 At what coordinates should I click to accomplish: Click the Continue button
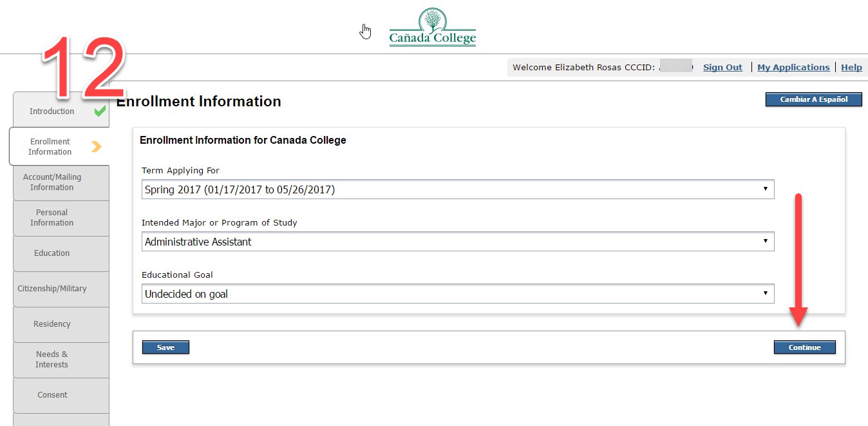[804, 347]
